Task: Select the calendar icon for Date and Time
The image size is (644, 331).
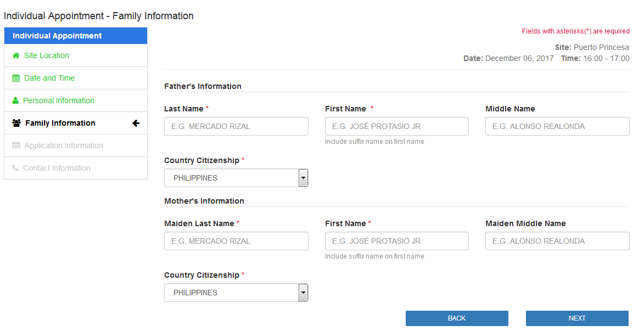Action: click(x=16, y=78)
